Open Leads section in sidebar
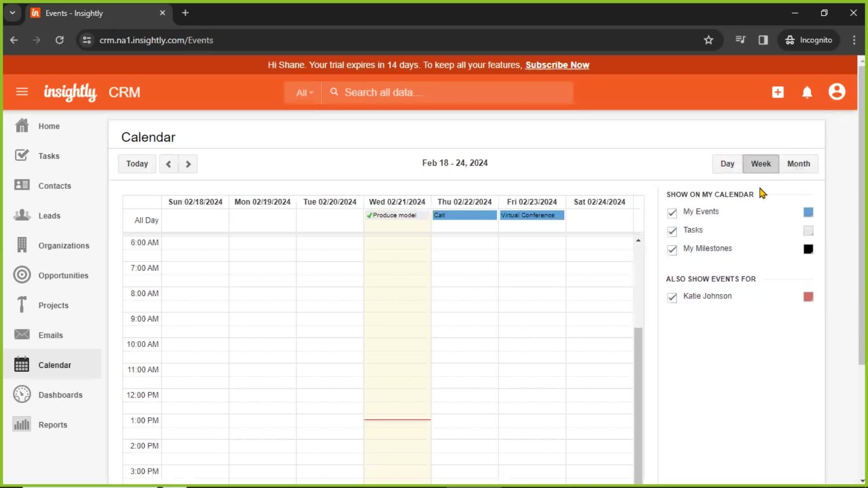This screenshot has width=868, height=488. pyautogui.click(x=49, y=216)
